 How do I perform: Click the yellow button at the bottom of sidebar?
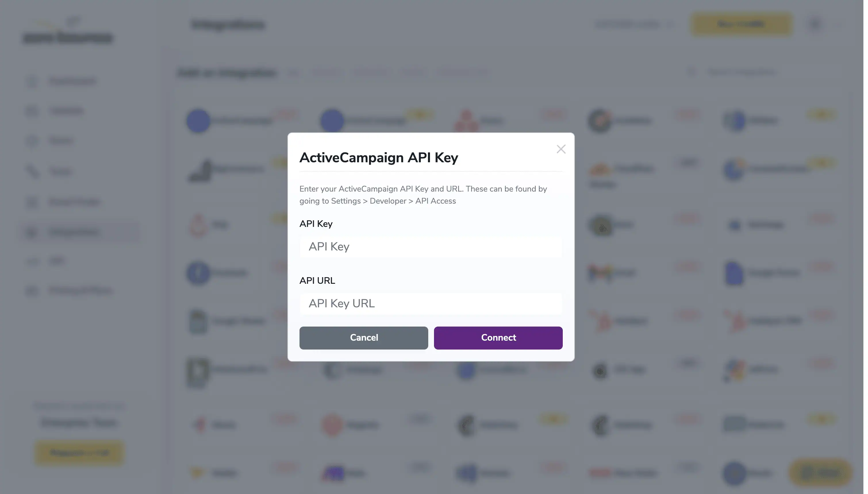pos(79,452)
